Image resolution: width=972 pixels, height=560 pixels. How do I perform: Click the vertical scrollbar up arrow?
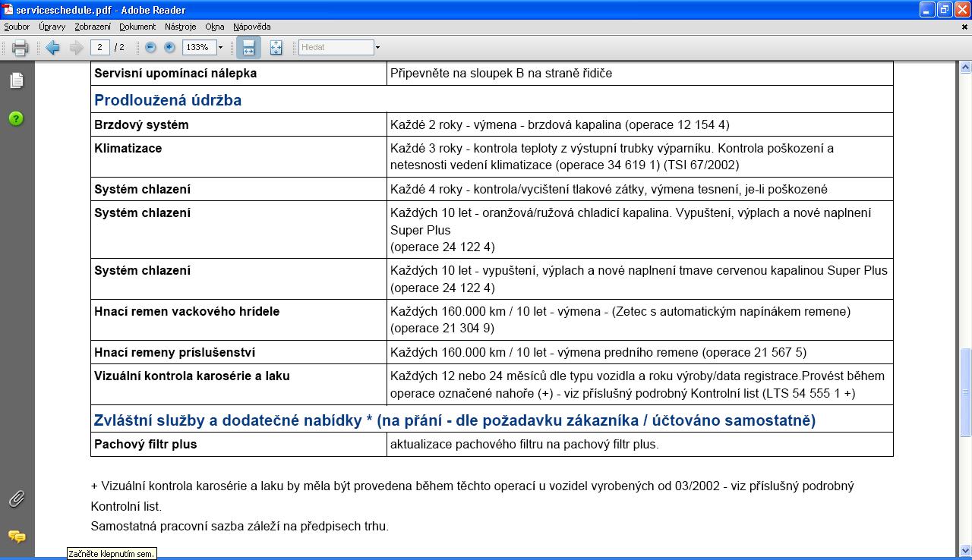pos(965,68)
